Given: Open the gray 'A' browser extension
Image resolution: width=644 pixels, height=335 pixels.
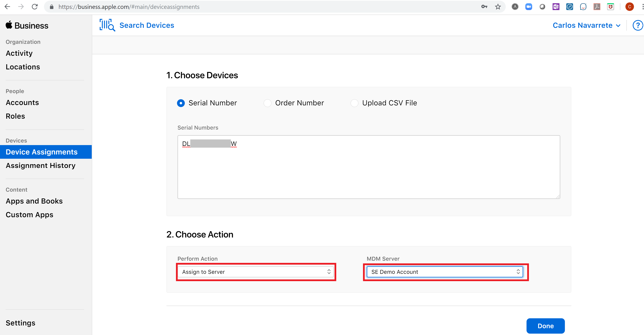Looking at the screenshot, I should (515, 7).
